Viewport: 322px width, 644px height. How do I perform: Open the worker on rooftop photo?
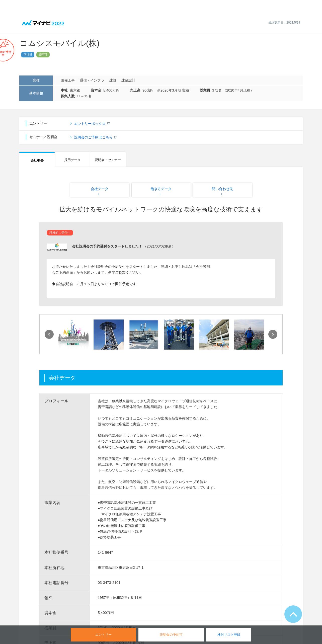(249, 334)
